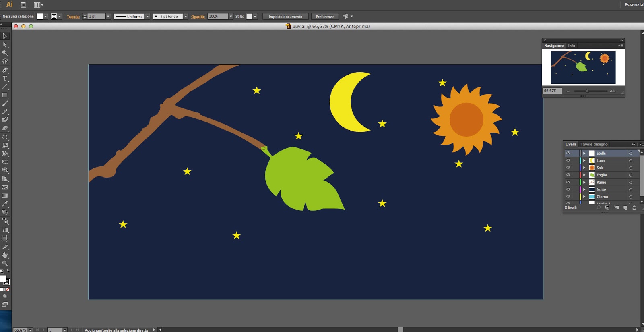Click the Imposta documento button
The height and width of the screenshot is (332, 644).
point(285,17)
